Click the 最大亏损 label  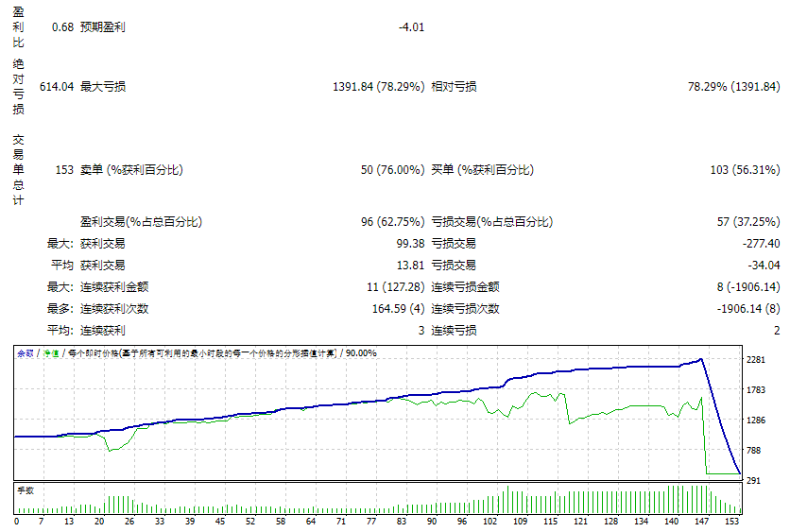coord(103,87)
